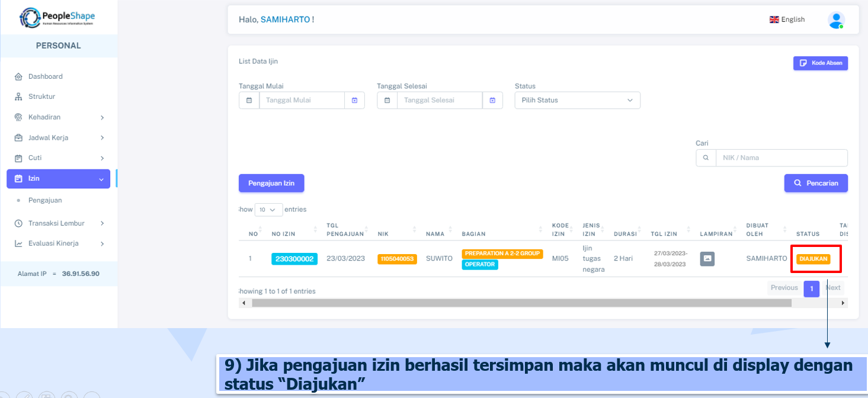Open the Pilih Status dropdown
868x398 pixels.
tap(577, 101)
